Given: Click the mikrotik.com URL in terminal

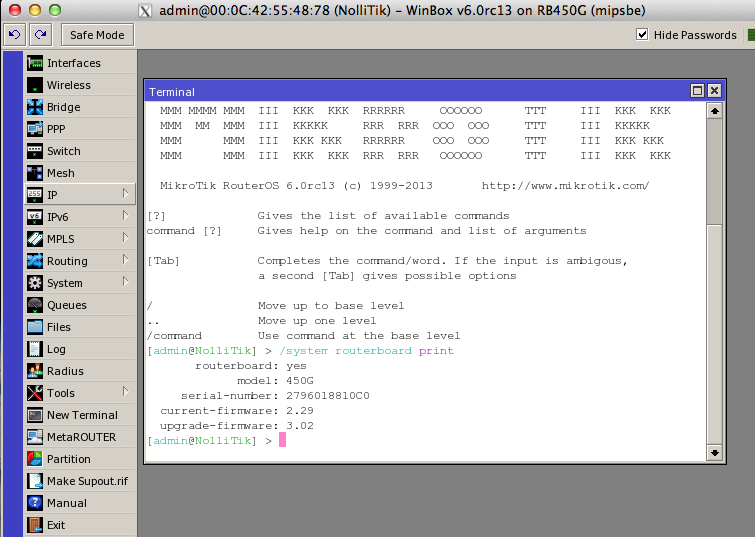Looking at the screenshot, I should (565, 185).
